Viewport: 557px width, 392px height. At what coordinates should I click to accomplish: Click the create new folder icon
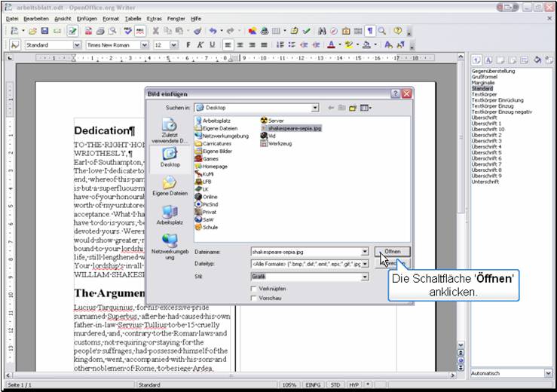(x=352, y=108)
